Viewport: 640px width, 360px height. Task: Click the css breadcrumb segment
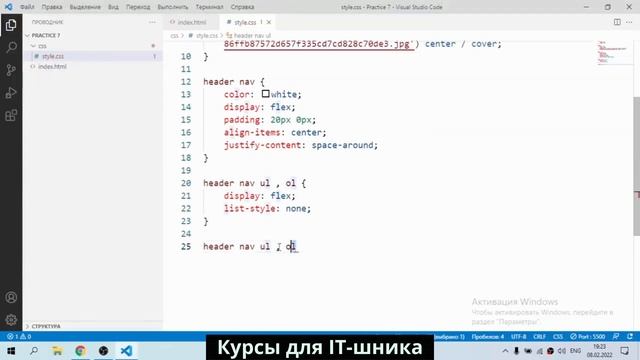click(x=174, y=36)
